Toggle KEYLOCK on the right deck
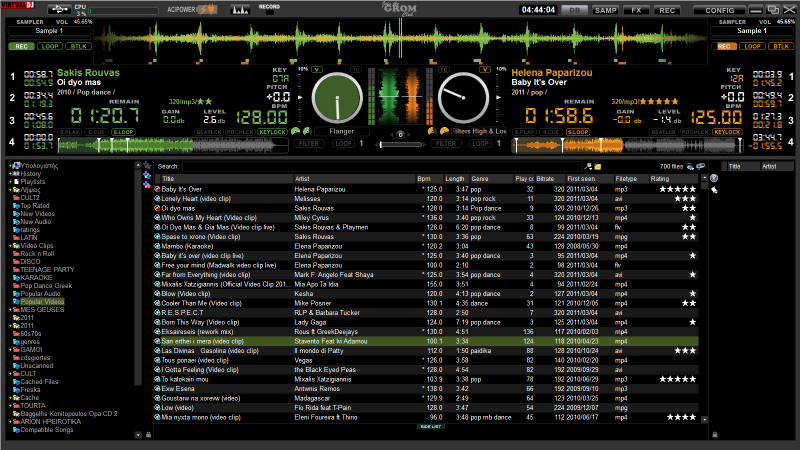 727,132
